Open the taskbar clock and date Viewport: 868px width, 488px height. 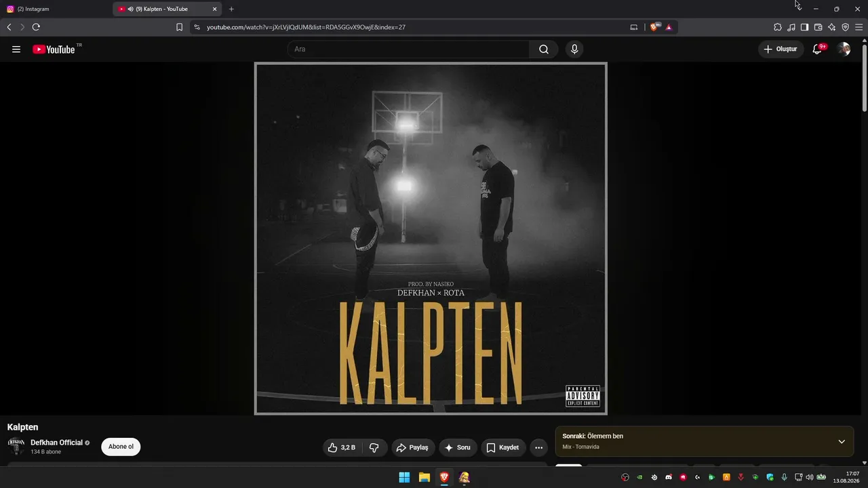coord(846,477)
